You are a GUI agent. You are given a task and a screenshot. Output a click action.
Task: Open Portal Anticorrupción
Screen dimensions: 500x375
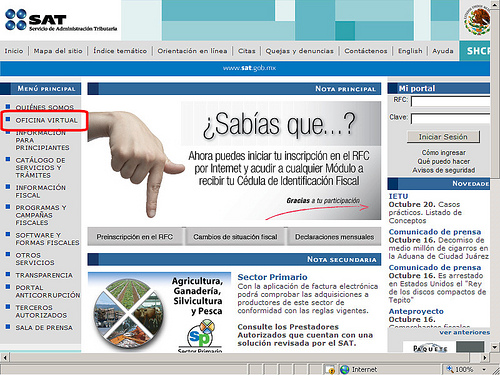tap(48, 291)
